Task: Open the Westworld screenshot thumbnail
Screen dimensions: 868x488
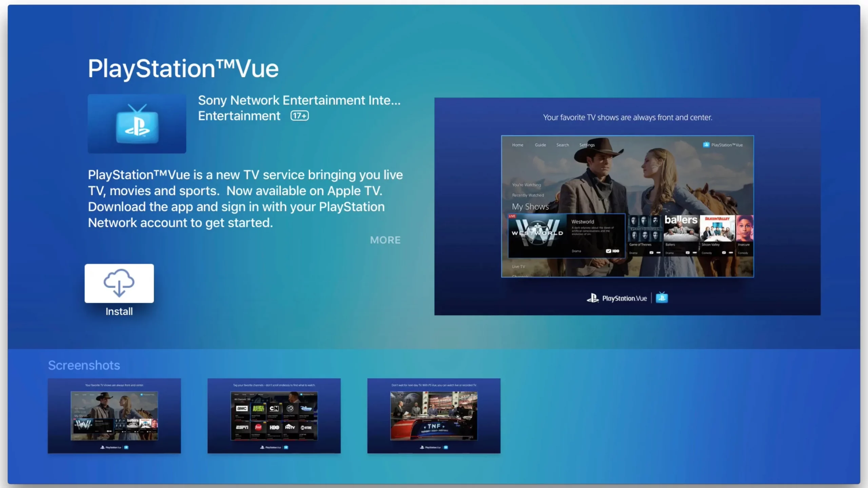Action: tap(114, 416)
